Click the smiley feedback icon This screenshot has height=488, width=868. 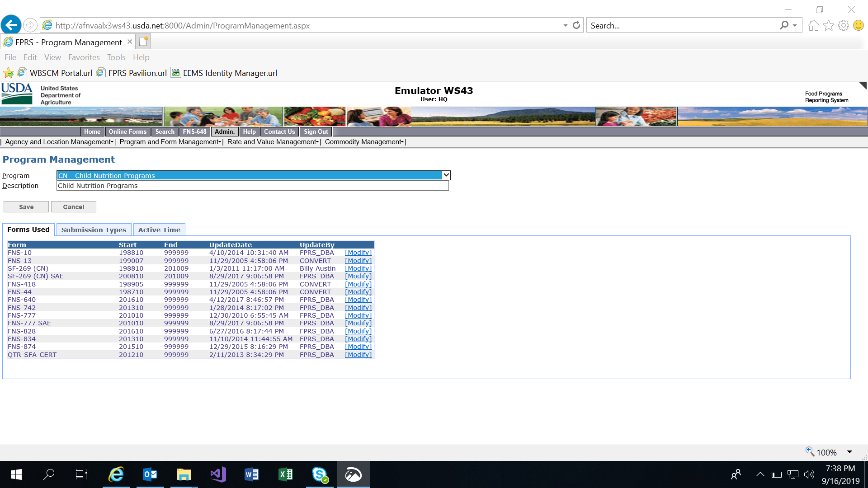858,25
